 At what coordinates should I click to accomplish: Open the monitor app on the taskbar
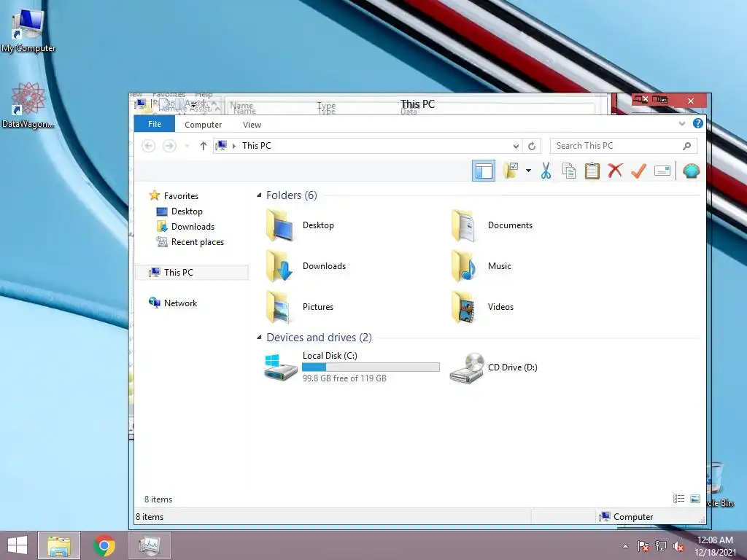(x=150, y=545)
